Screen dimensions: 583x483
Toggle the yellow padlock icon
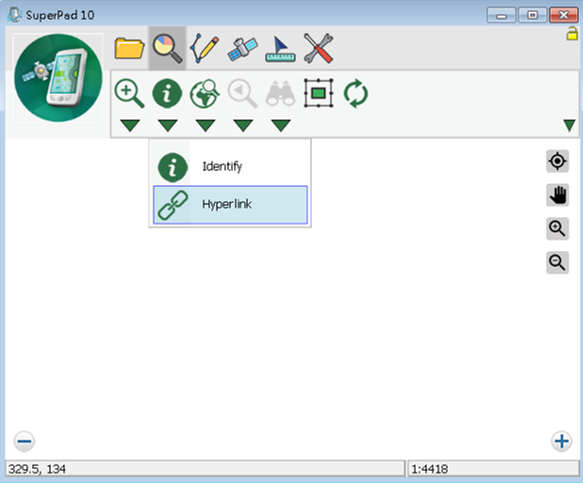(x=572, y=34)
